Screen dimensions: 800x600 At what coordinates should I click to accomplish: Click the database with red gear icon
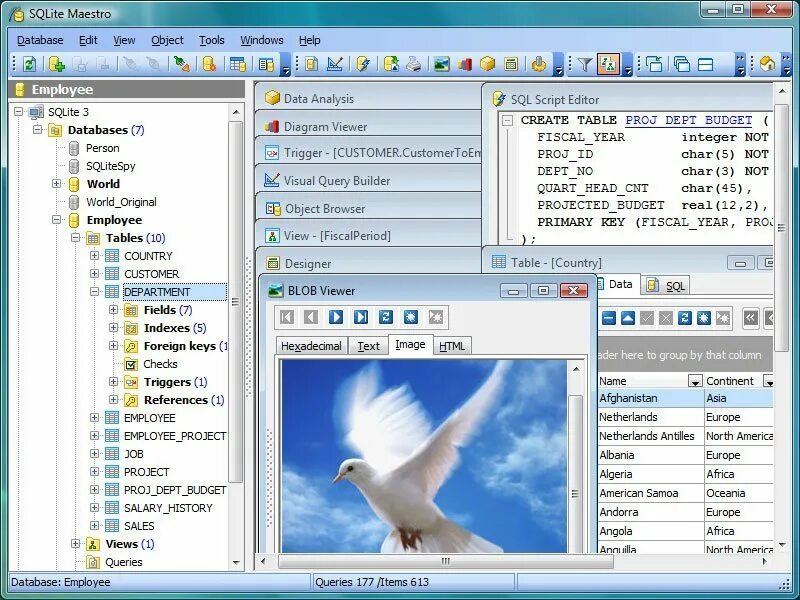click(209, 64)
